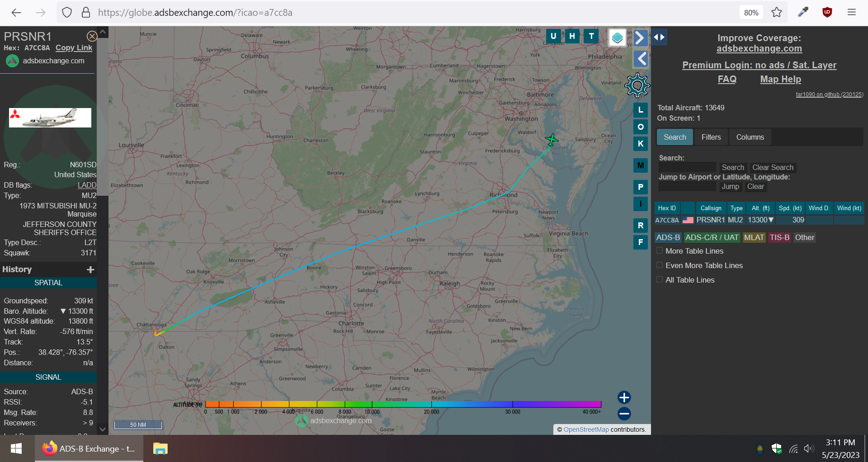This screenshot has height=462, width=868.
Task: Open Windows Start menu
Action: (x=16, y=449)
